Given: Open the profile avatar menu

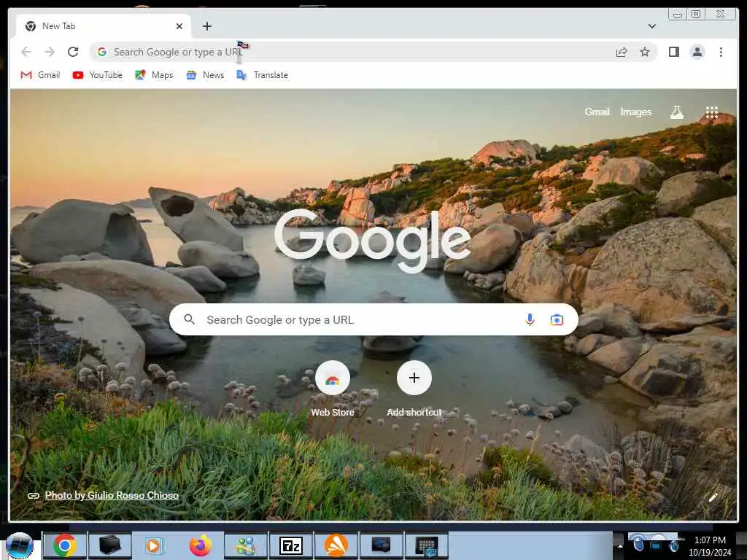Looking at the screenshot, I should 697,52.
